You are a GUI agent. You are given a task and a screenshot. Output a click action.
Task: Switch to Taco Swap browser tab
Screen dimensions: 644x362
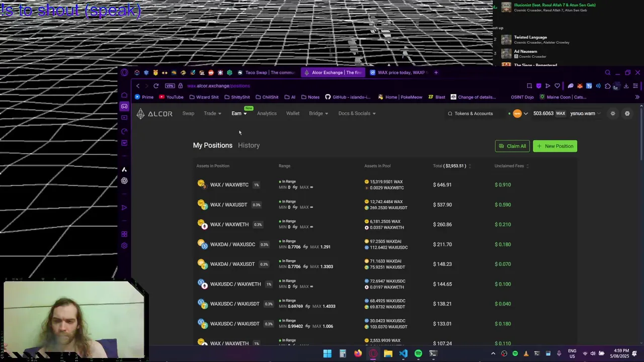click(266, 72)
